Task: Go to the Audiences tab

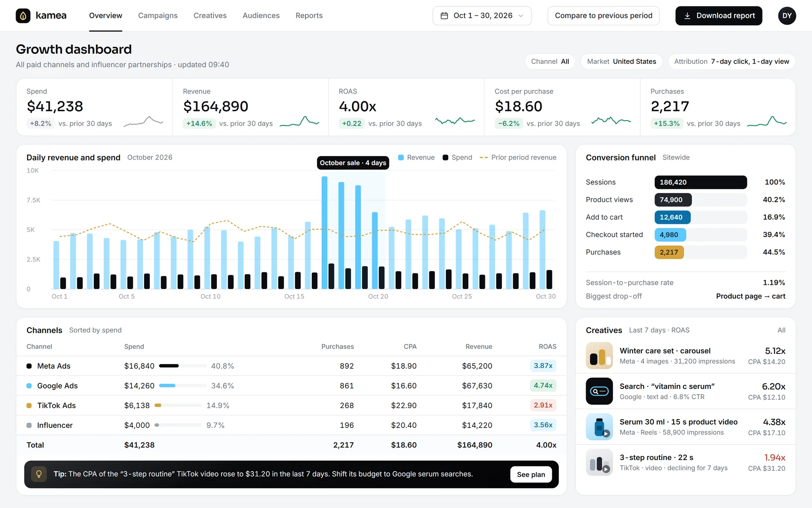Action: [261, 16]
